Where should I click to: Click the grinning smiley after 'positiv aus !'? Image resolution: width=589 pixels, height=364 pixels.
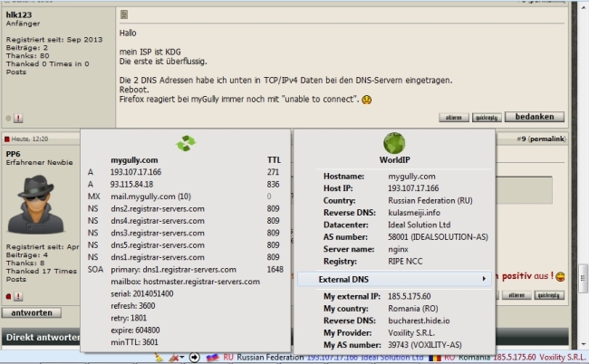(x=560, y=276)
